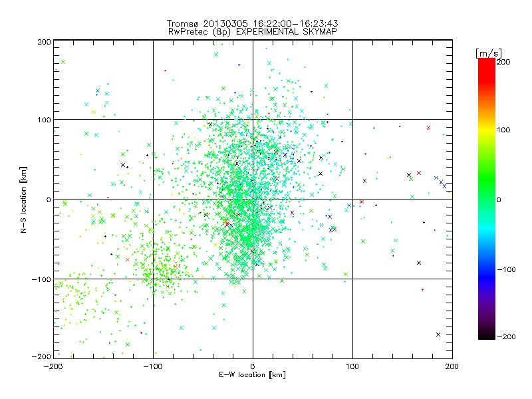This screenshot has height=399, width=532.
Task: Click the '200' tick on the N-S axis
Action: pyautogui.click(x=44, y=42)
